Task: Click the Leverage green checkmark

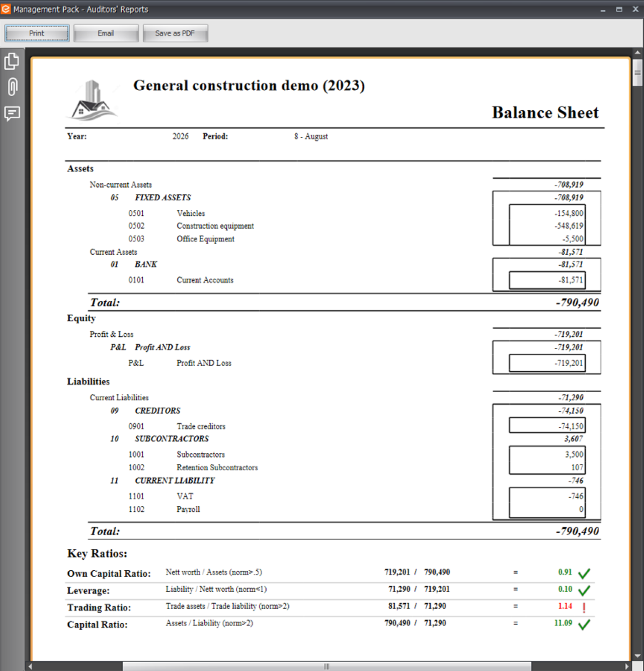Action: click(x=584, y=590)
